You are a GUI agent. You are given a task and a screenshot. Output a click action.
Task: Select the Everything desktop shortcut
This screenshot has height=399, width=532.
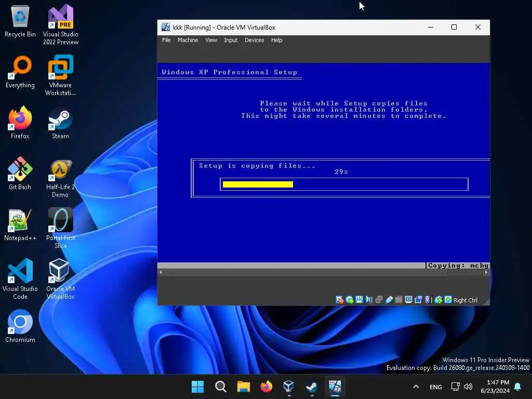pyautogui.click(x=20, y=72)
